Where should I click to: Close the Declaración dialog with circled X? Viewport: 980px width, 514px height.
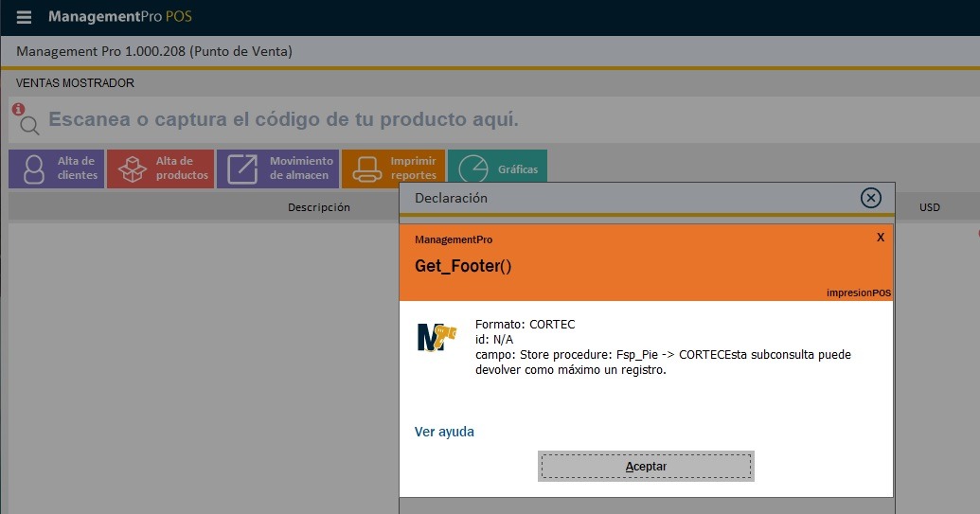pos(870,198)
